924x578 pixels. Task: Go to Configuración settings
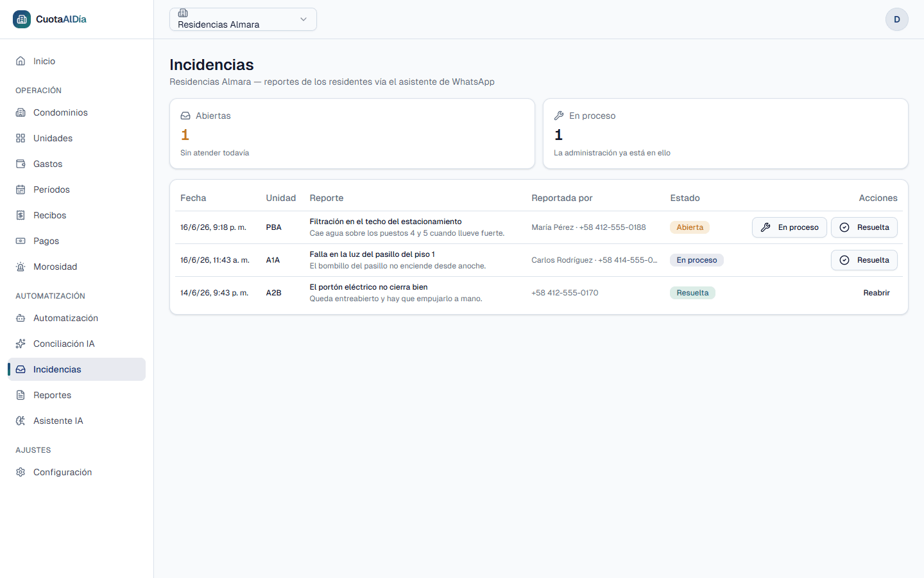77,472
